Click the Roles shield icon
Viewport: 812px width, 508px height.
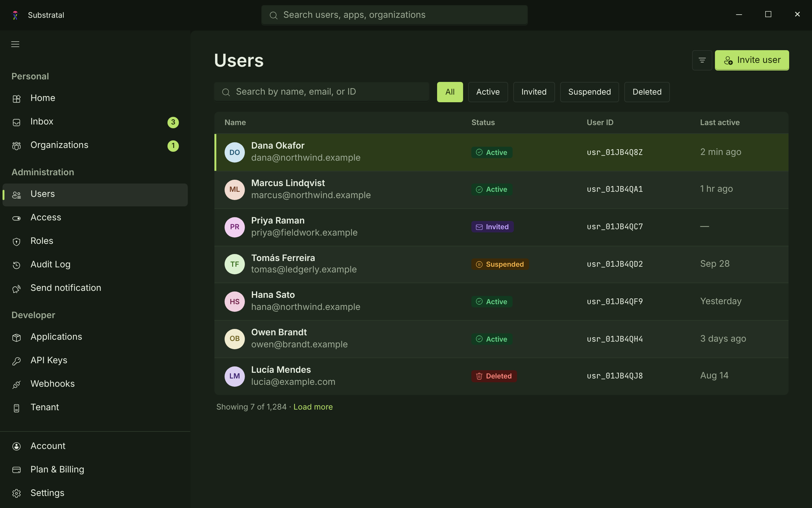coord(16,242)
